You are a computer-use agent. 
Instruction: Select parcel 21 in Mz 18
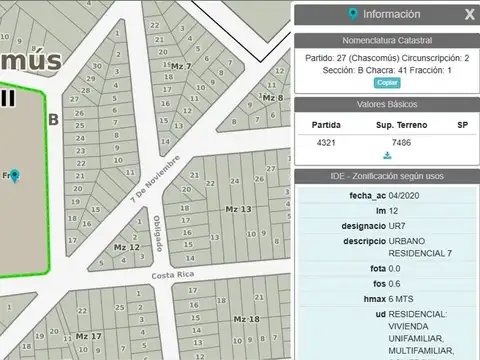(x=259, y=297)
